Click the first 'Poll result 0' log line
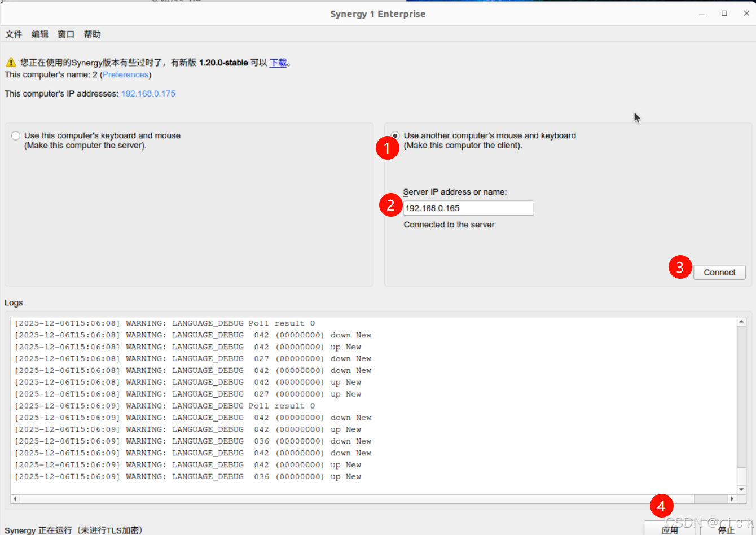 pos(165,323)
